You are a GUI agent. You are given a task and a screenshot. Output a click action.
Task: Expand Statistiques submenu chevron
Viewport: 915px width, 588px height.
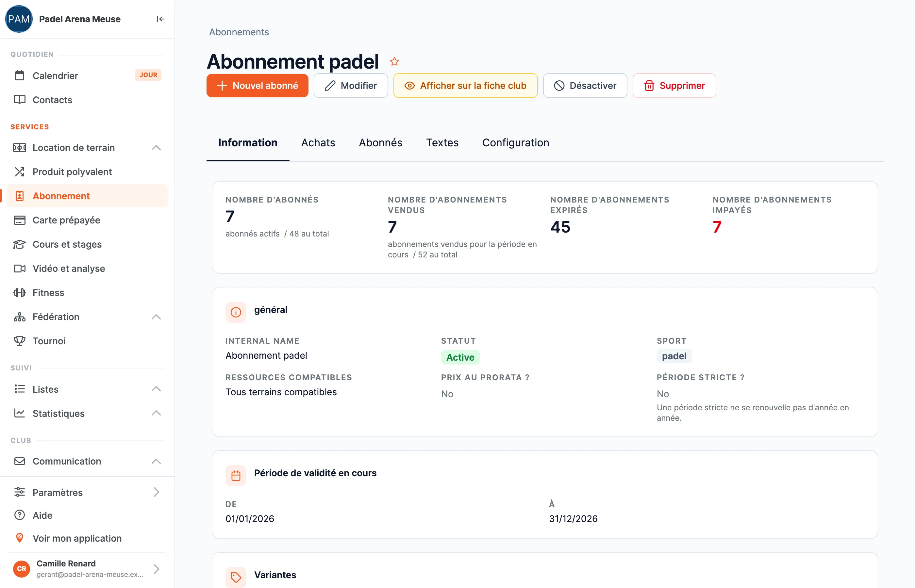point(156,413)
